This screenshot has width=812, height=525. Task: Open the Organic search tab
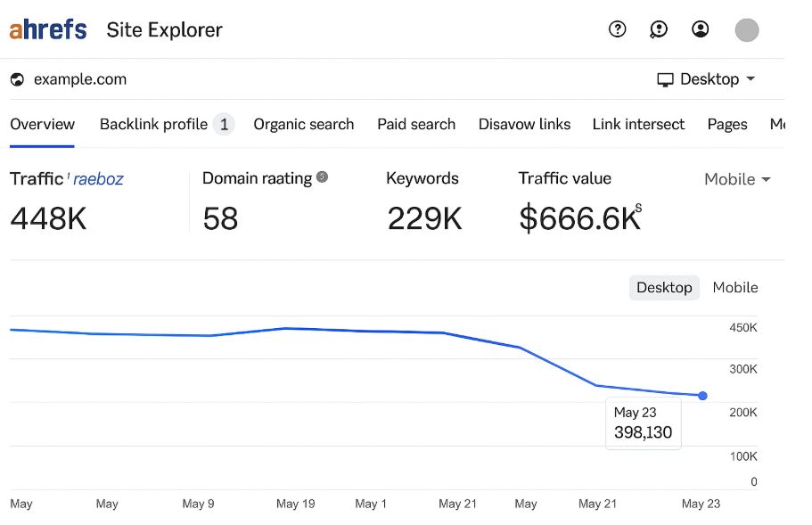click(x=303, y=124)
